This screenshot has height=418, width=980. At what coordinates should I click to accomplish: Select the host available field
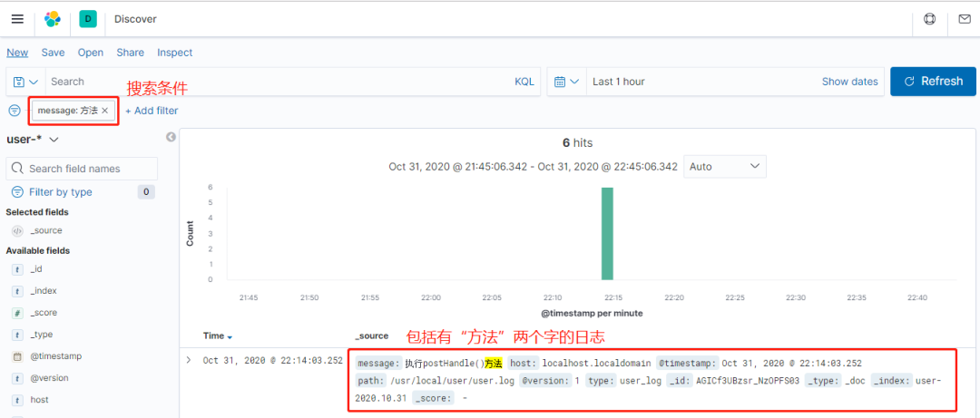[39, 400]
